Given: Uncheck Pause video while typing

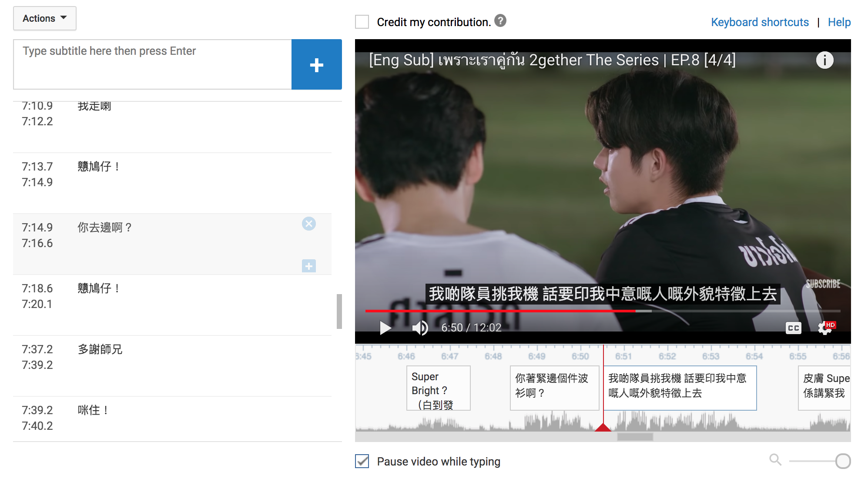Looking at the screenshot, I should point(362,461).
